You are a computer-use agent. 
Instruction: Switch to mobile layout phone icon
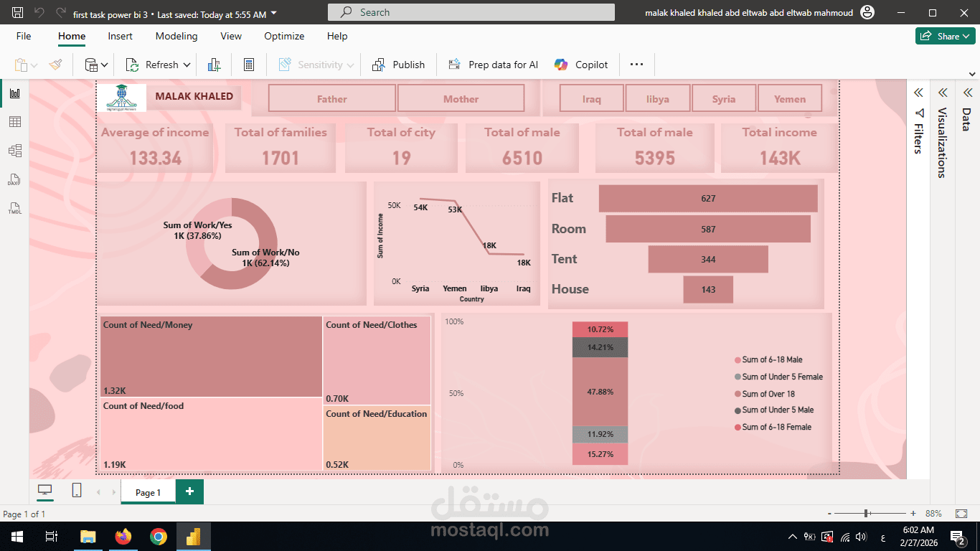pos(77,491)
